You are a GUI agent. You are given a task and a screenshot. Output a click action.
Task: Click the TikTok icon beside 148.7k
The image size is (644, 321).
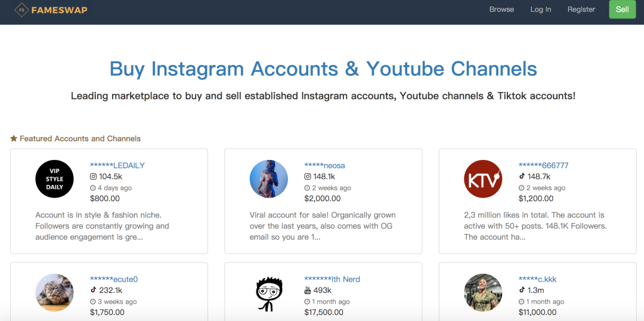[522, 177]
